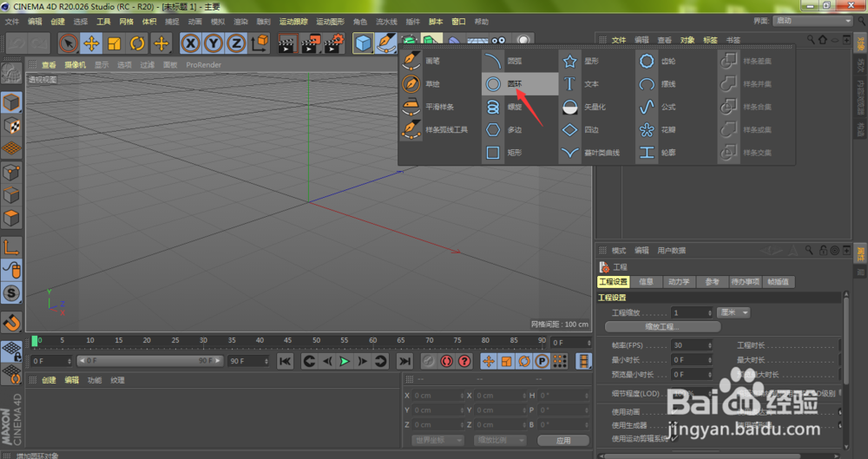Image resolution: width=868 pixels, height=459 pixels.
Task: Open the 缩放比例 size mode dropdown
Action: coord(500,440)
